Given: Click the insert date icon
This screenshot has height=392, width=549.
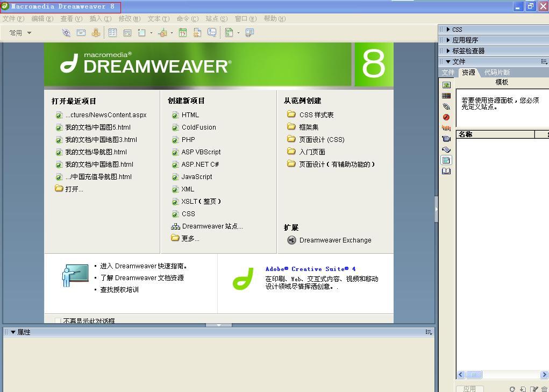Looking at the screenshot, I should (183, 32).
